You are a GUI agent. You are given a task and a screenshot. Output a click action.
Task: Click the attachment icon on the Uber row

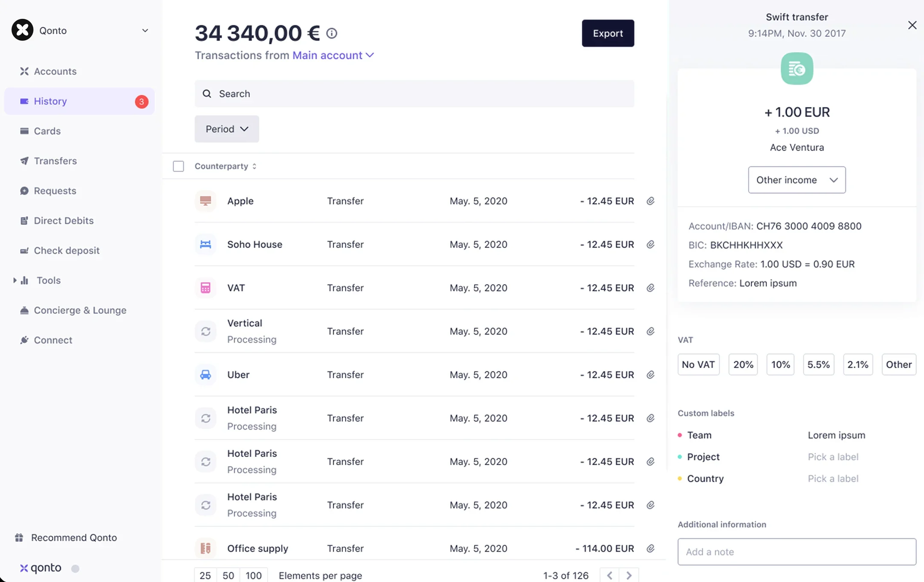pyautogui.click(x=650, y=375)
